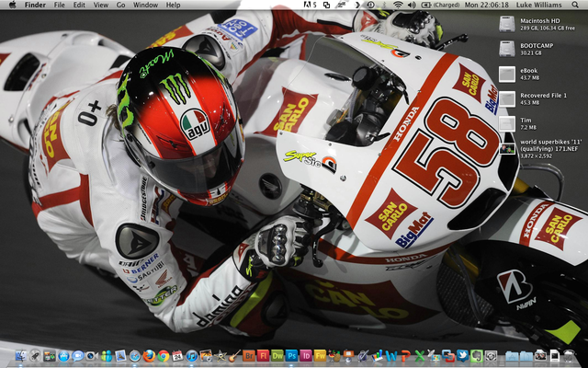Open Safari compass icon in dock
Image resolution: width=588 pixels, height=368 pixels.
click(135, 356)
